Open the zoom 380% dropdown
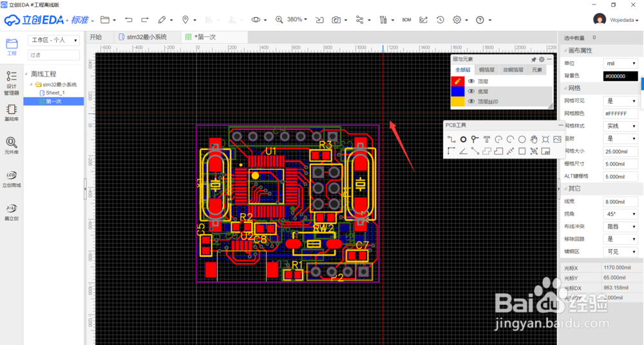Viewport: 644px width, 345px height. [298, 20]
